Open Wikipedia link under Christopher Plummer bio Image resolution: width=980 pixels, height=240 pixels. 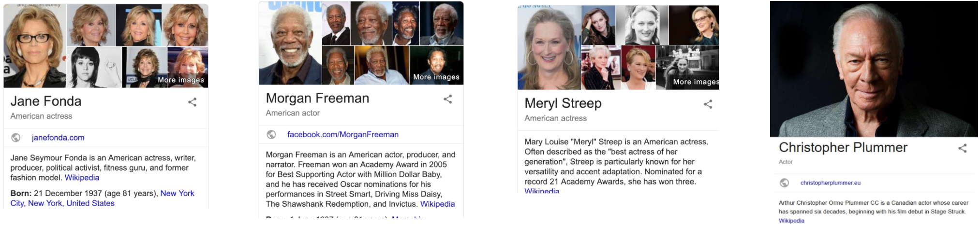pyautogui.click(x=791, y=221)
